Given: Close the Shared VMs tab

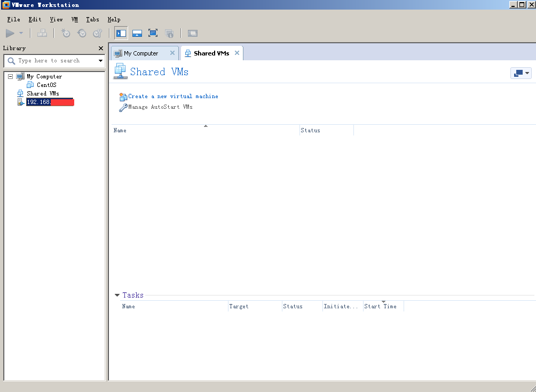Looking at the screenshot, I should [x=237, y=53].
